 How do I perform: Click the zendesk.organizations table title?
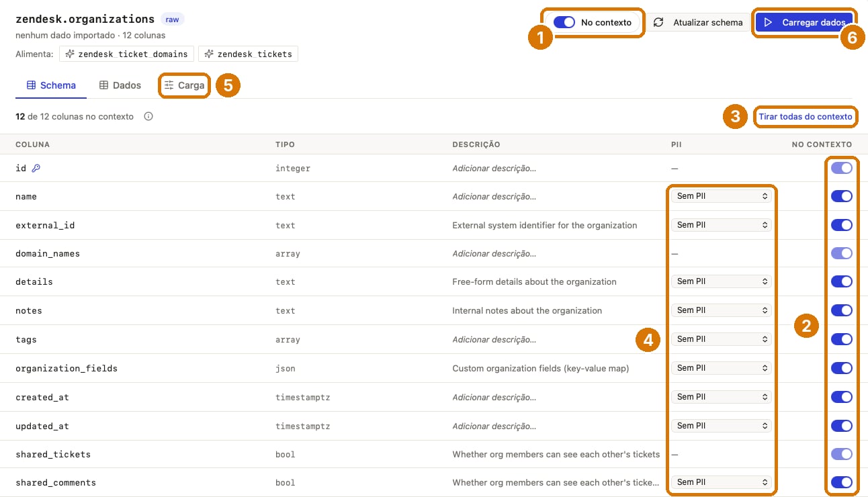pyautogui.click(x=85, y=19)
